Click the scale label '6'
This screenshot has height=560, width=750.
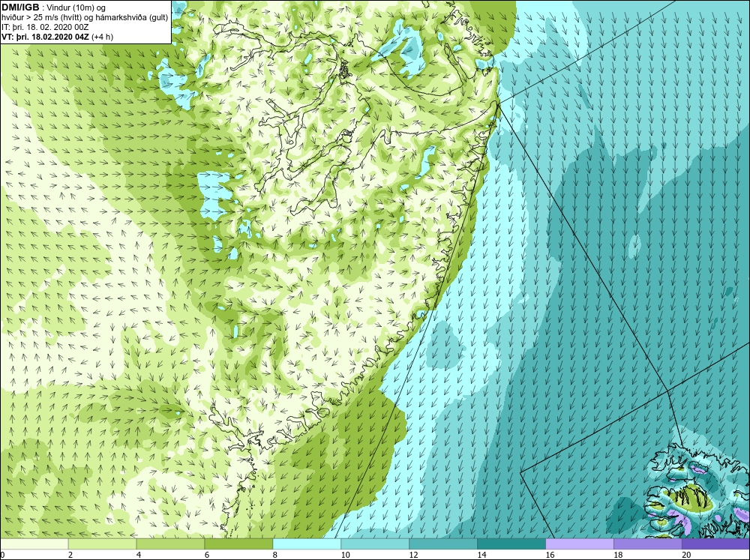pyautogui.click(x=207, y=555)
